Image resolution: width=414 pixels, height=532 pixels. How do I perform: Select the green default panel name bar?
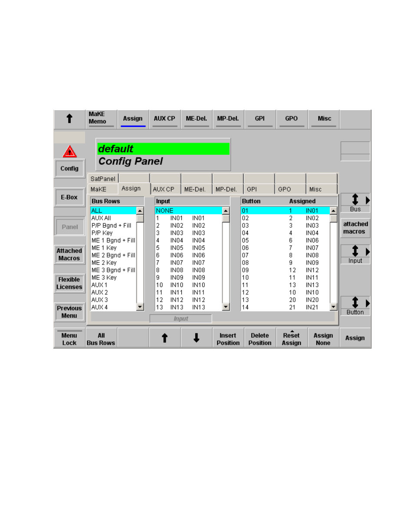163,149
